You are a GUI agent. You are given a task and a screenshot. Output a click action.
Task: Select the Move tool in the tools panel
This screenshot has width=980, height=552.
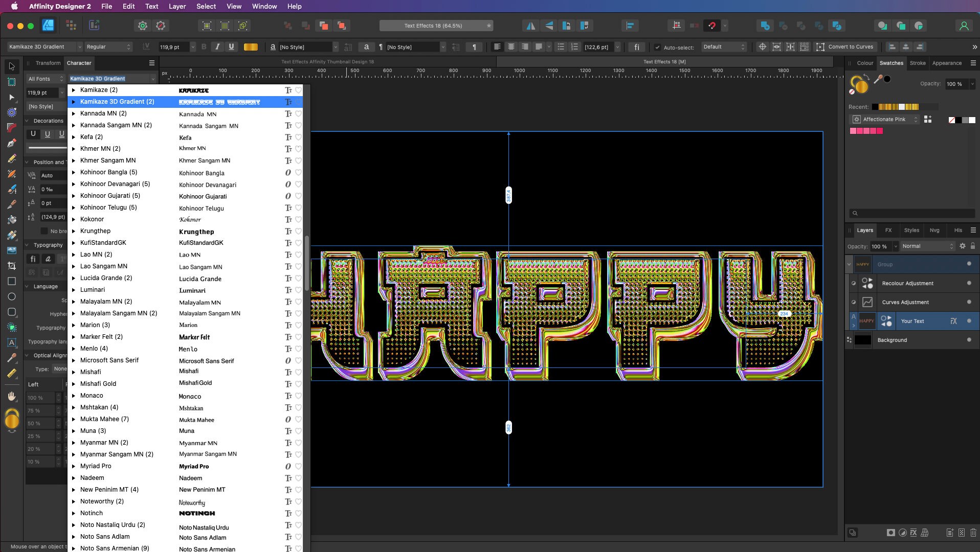point(12,66)
